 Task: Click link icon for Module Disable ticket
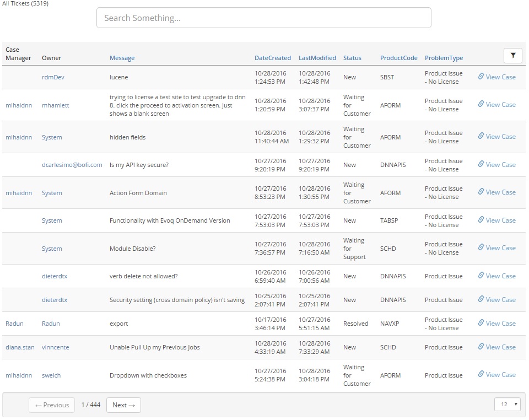click(x=481, y=248)
